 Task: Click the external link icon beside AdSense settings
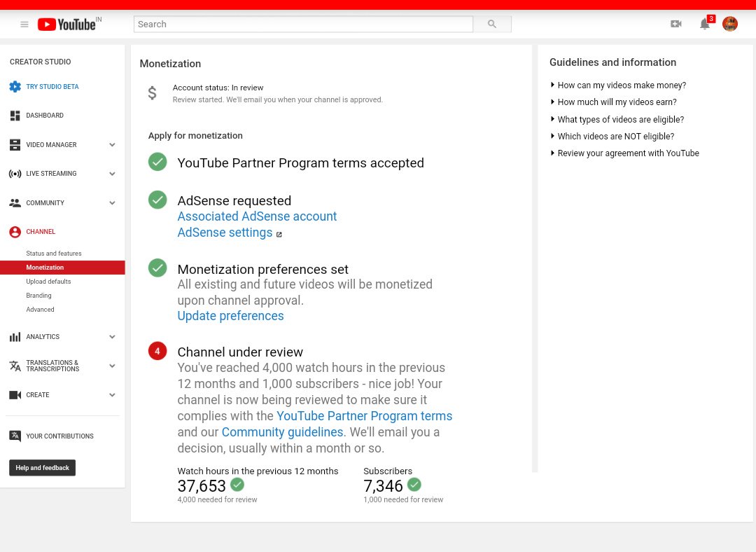point(279,235)
